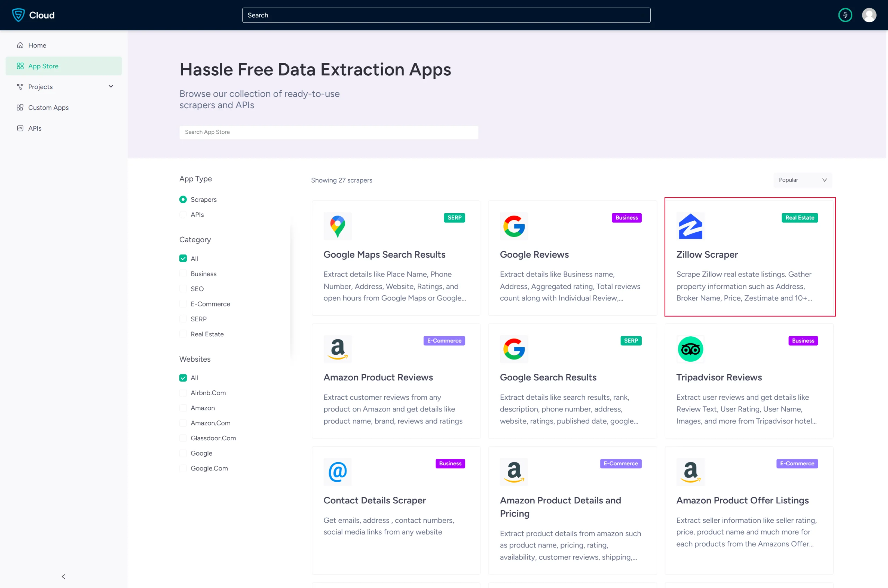The height and width of the screenshot is (588, 888).
Task: Check the SERP category checkbox
Action: coord(183,319)
